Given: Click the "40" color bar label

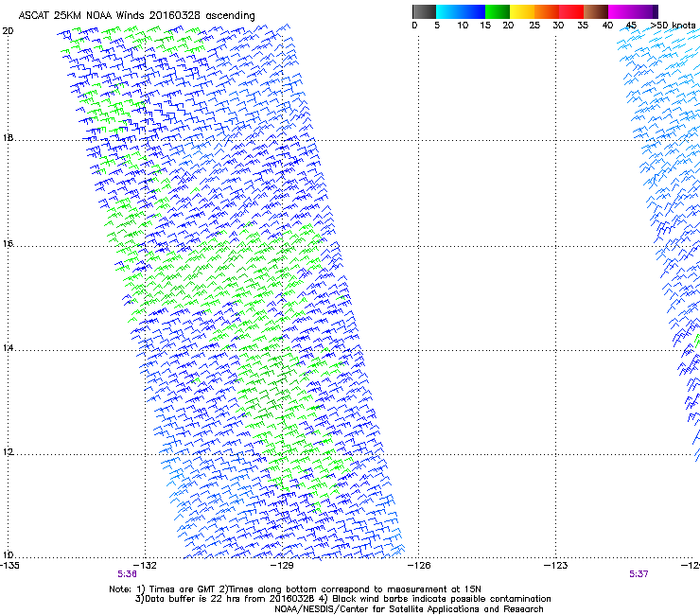Looking at the screenshot, I should [607, 26].
